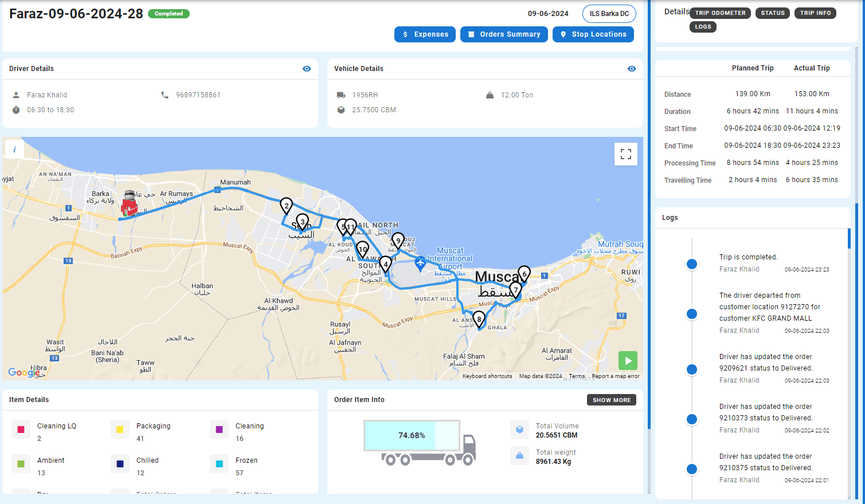865x504 pixels.
Task: Click the red truck depot marker
Action: point(130,204)
